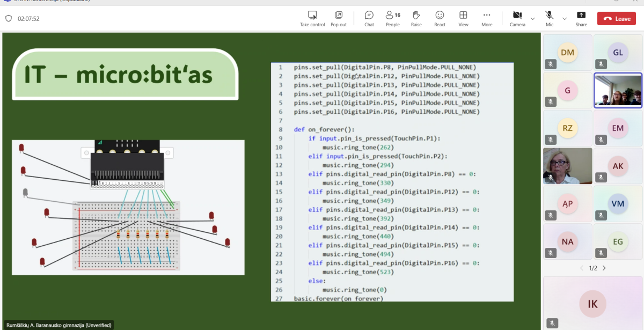Select the DM participant tile

click(568, 53)
